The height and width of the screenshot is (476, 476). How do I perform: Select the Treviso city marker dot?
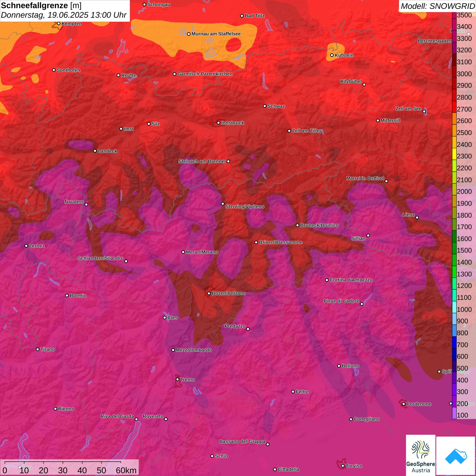click(343, 466)
